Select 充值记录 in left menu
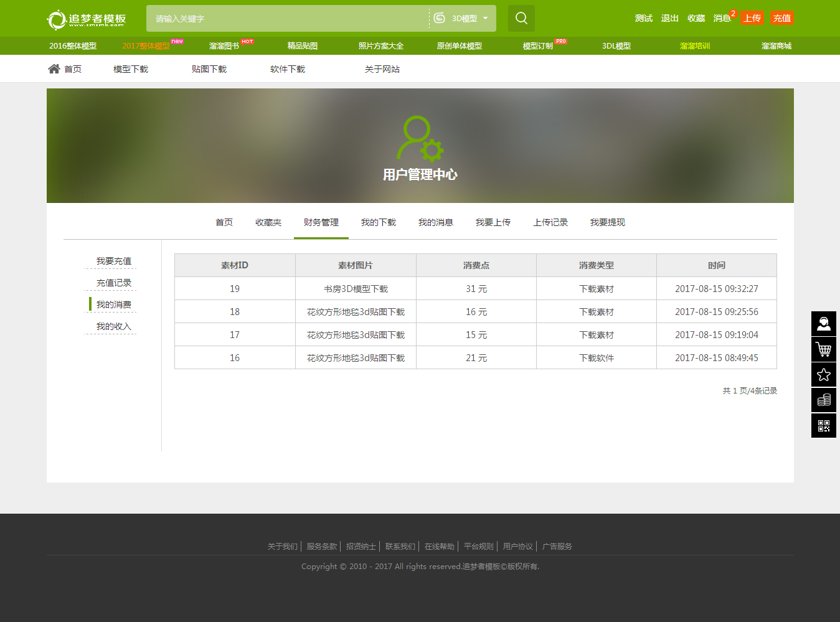Screen dimensions: 840x622 (113, 283)
